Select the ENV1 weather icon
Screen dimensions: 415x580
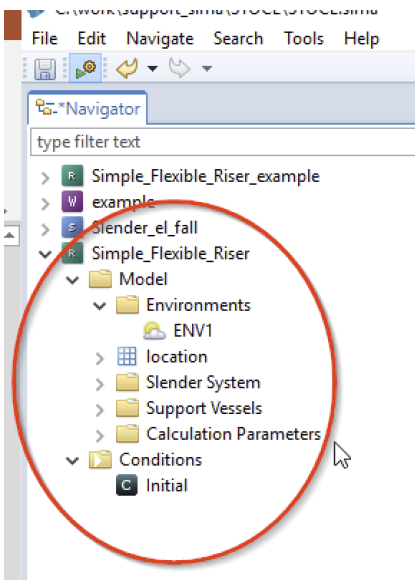[154, 331]
